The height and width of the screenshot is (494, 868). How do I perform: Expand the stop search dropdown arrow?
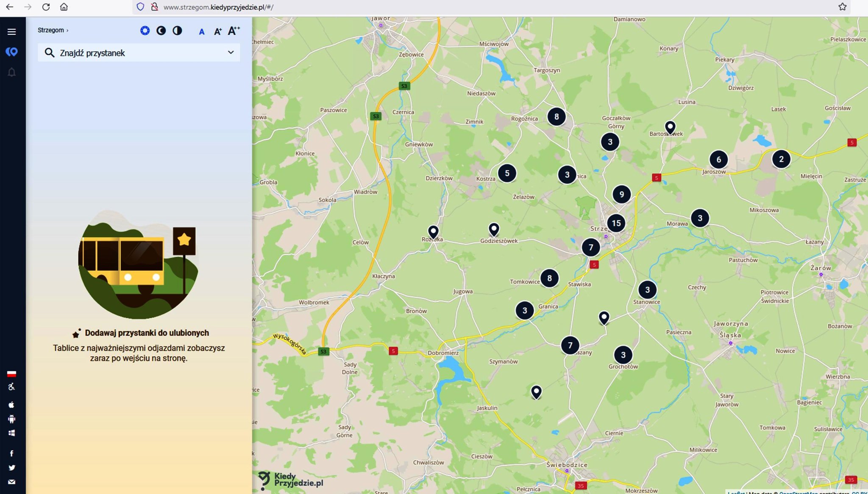click(231, 53)
